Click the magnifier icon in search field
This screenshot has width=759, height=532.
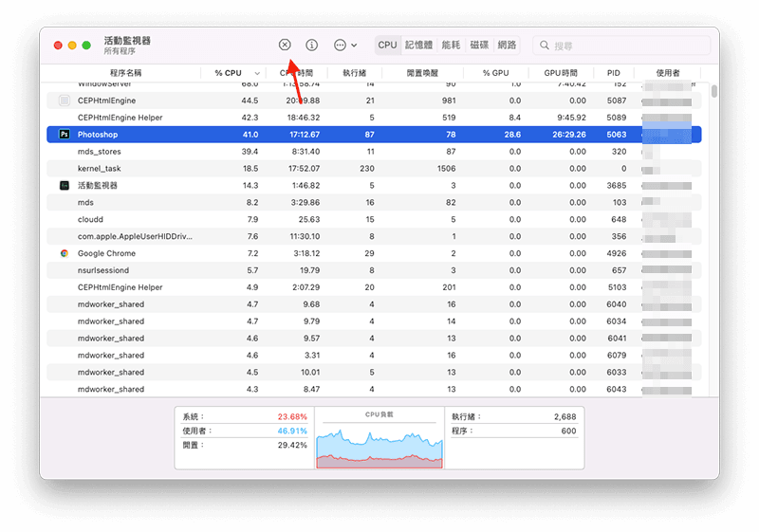[544, 46]
